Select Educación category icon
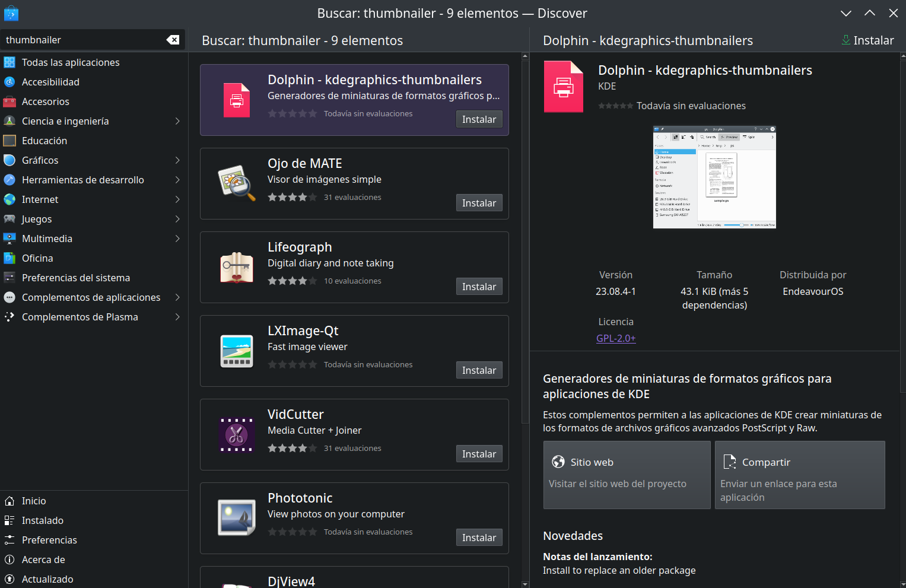The width and height of the screenshot is (906, 588). (9, 141)
